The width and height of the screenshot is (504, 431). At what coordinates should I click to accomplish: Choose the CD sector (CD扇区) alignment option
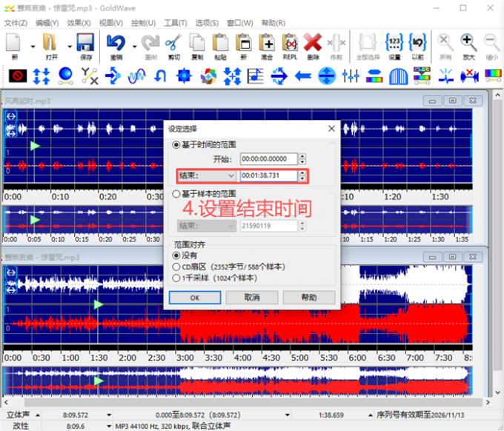[176, 267]
